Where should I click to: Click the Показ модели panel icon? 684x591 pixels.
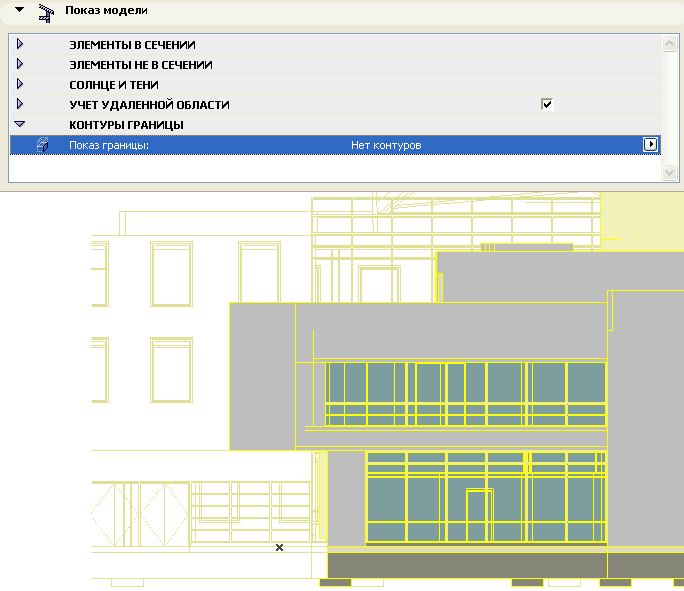pos(46,14)
